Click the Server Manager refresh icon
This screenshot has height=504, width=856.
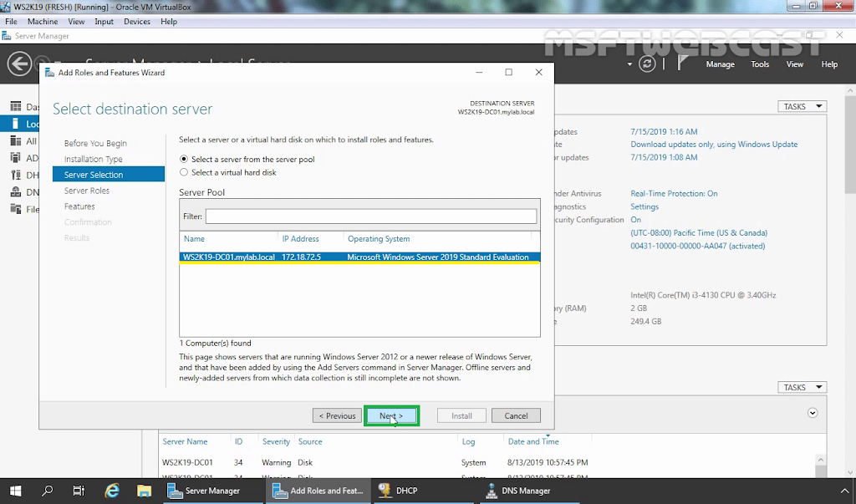(647, 64)
